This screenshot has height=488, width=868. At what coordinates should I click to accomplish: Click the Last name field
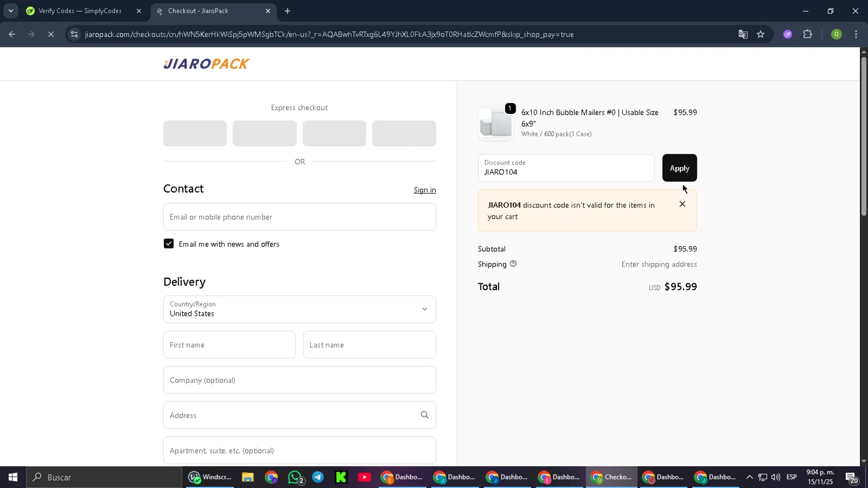(369, 345)
